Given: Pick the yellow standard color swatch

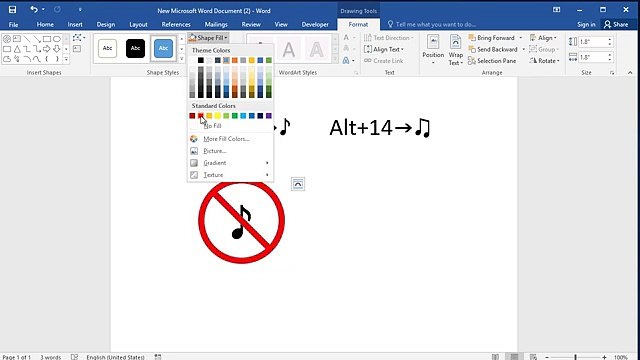Looking at the screenshot, I should coord(218,116).
